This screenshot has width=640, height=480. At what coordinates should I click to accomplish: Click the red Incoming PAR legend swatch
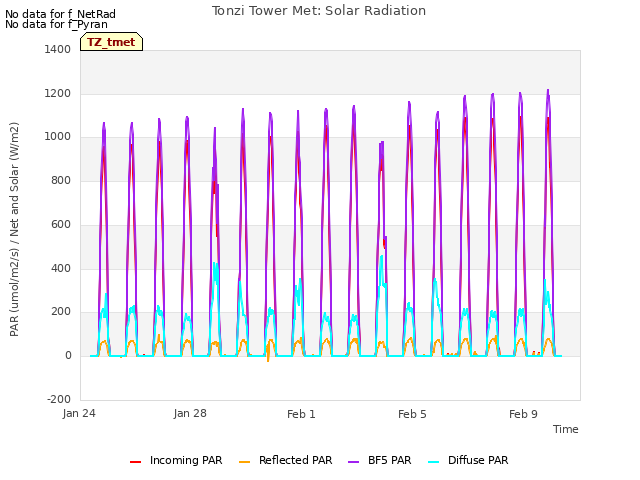pyautogui.click(x=136, y=462)
